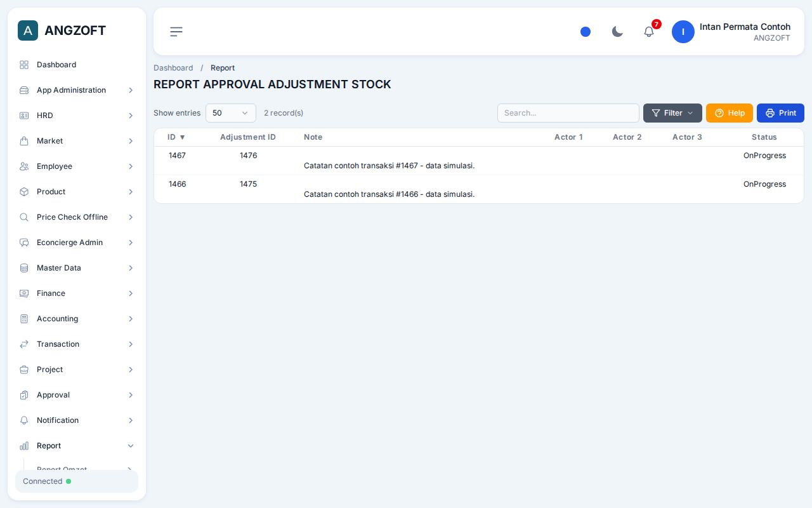
Task: Click the Project briefcase icon
Action: tap(24, 370)
